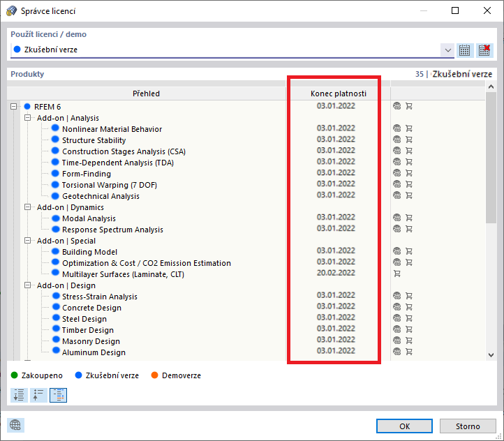Screen dimensions: 504x441
Task: Toggle the colored tree view icon
Action: [x=58, y=395]
